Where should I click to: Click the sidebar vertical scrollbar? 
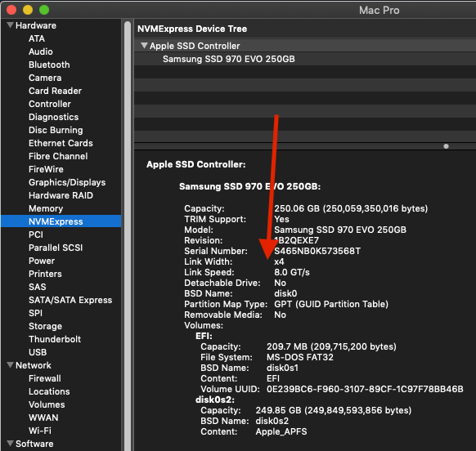[128, 235]
